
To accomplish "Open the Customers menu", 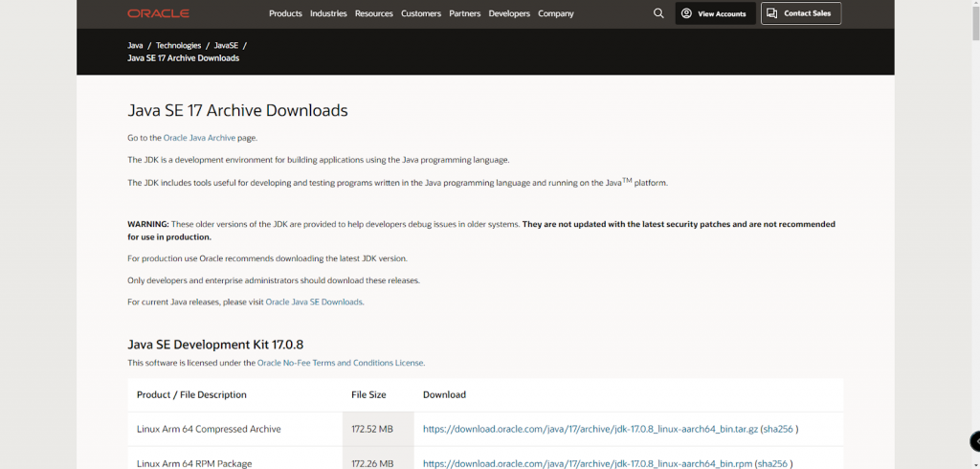I will coord(421,13).
